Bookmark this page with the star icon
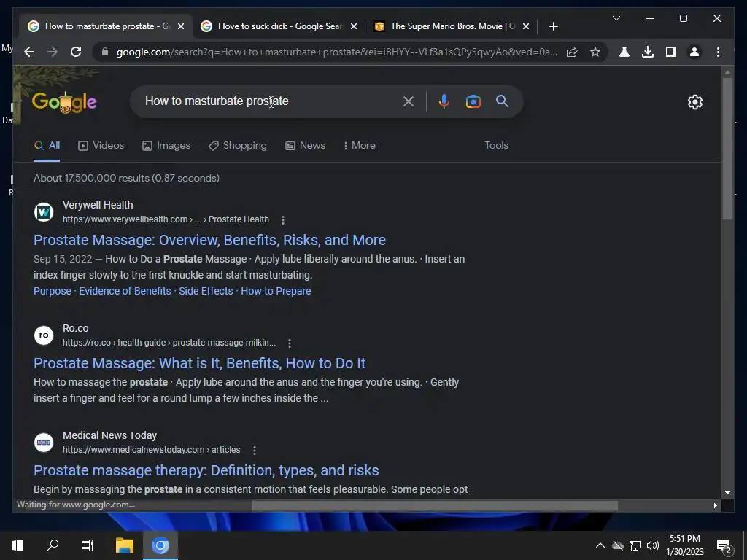 pyautogui.click(x=595, y=52)
